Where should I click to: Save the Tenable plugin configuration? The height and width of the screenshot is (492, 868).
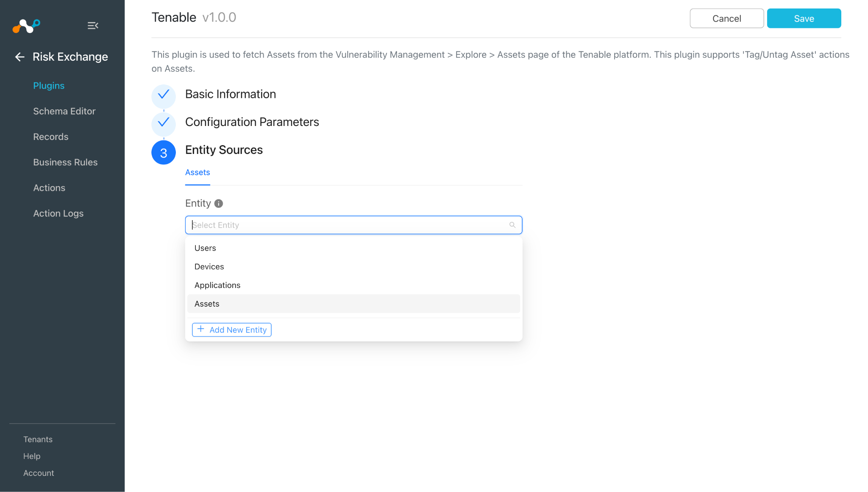click(x=804, y=18)
